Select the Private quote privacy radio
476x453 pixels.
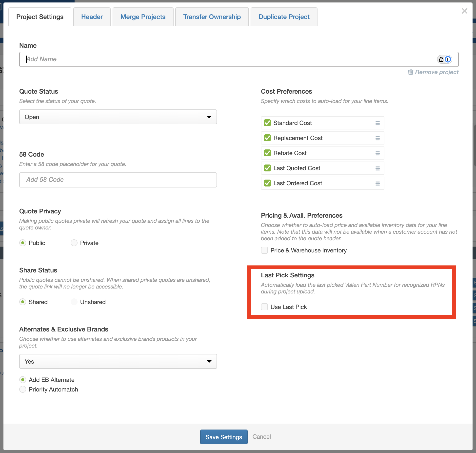74,243
